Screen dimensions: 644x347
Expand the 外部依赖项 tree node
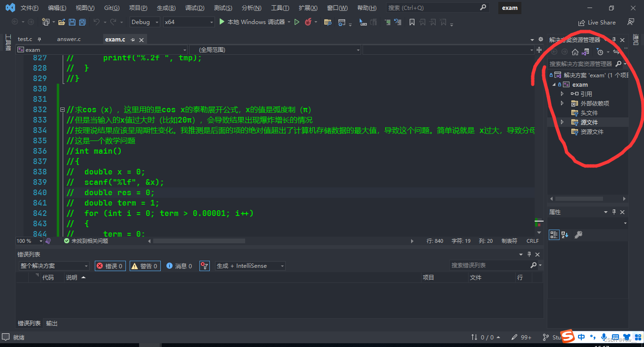point(562,103)
